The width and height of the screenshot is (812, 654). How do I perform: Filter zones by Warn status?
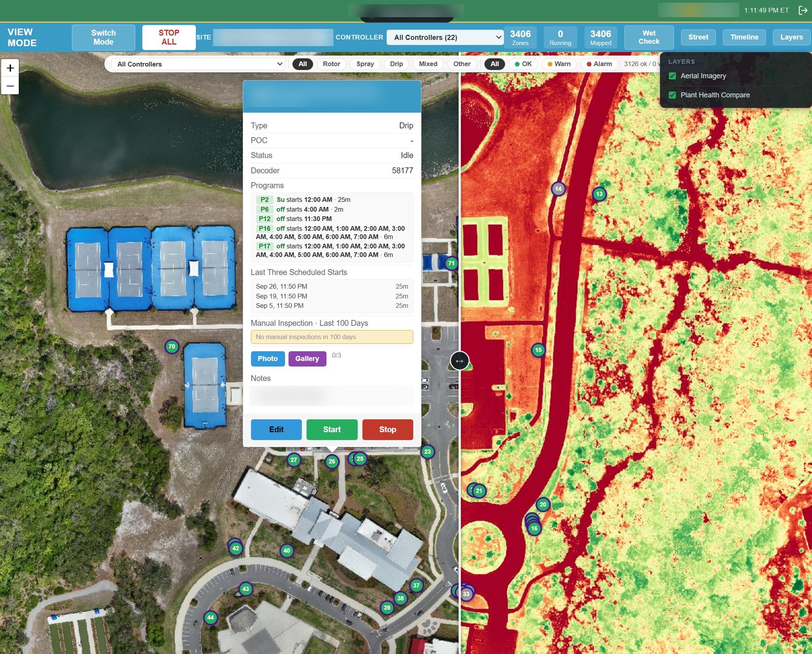coord(559,64)
